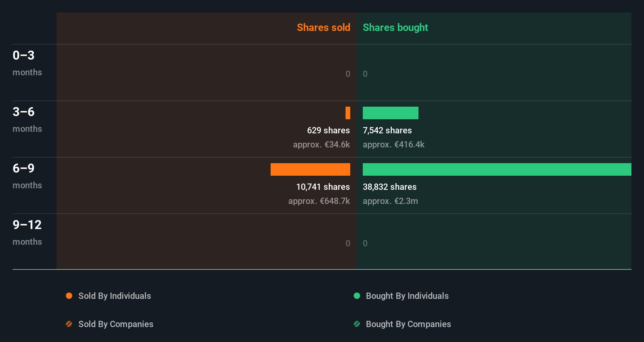Click the orange 10,741 shares sold bar
644x342 pixels.
click(x=310, y=169)
